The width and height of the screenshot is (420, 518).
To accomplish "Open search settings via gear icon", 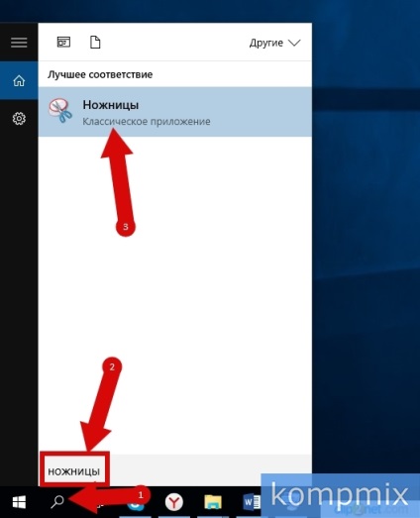I will (19, 118).
